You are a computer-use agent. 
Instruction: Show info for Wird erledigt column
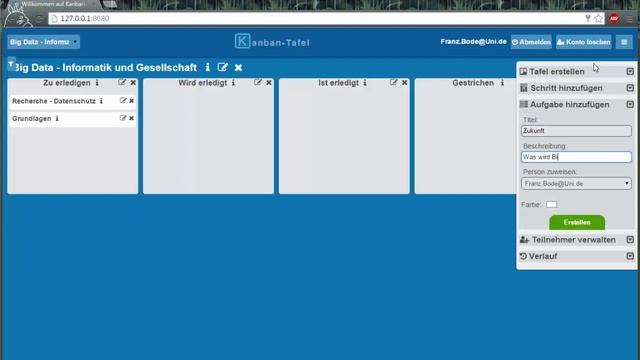[x=233, y=83]
